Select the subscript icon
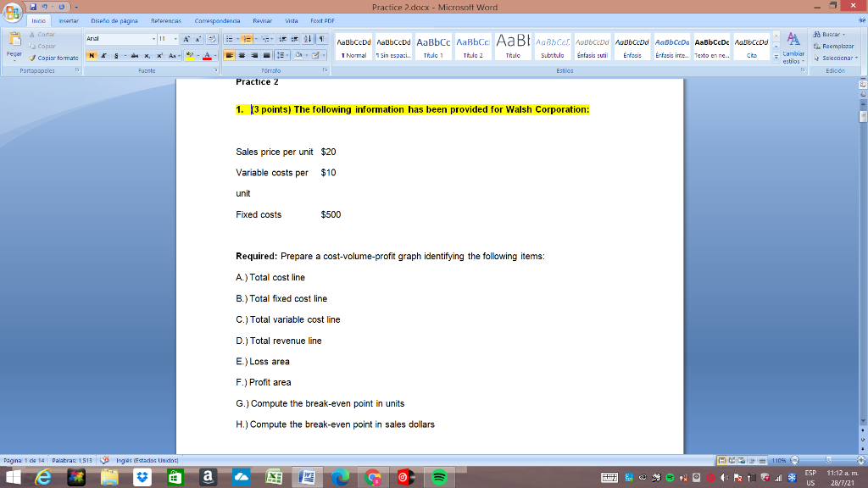Viewport: 868px width, 488px height. click(147, 55)
